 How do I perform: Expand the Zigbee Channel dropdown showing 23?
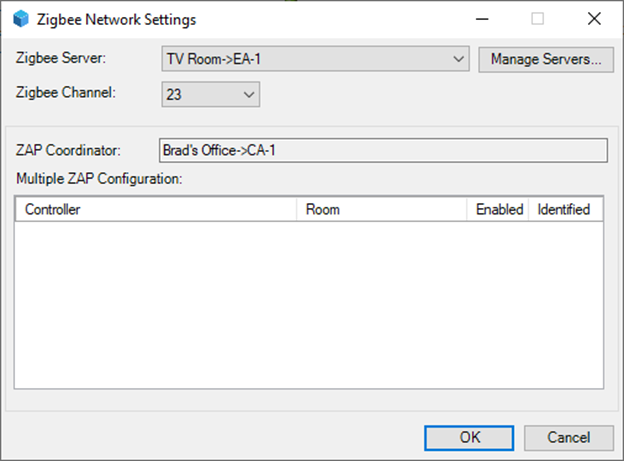[211, 94]
